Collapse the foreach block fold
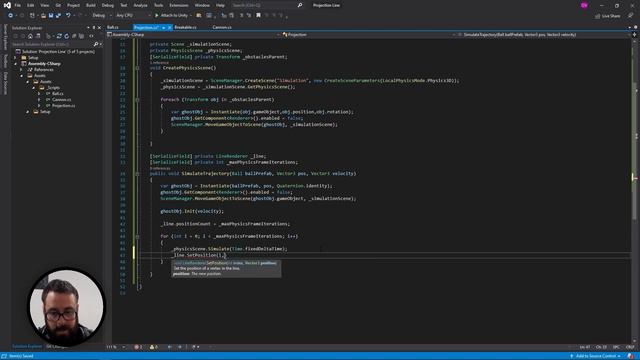 pos(137,100)
